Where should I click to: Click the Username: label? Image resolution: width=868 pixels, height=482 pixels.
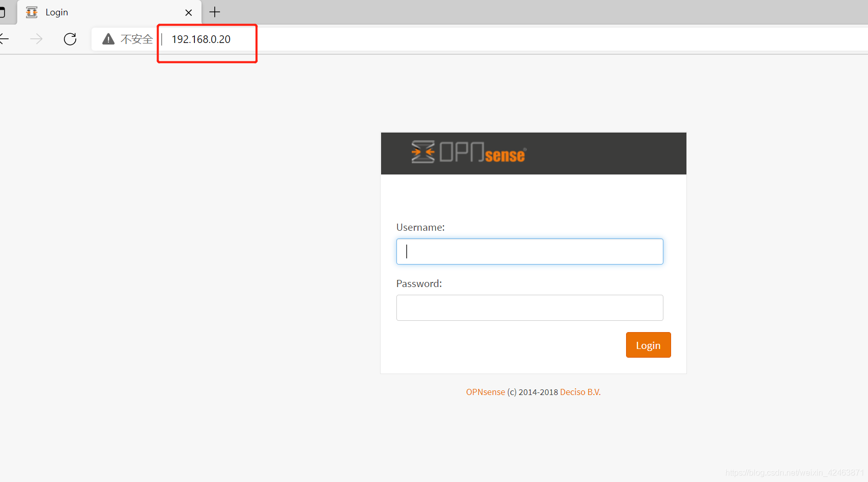(420, 227)
